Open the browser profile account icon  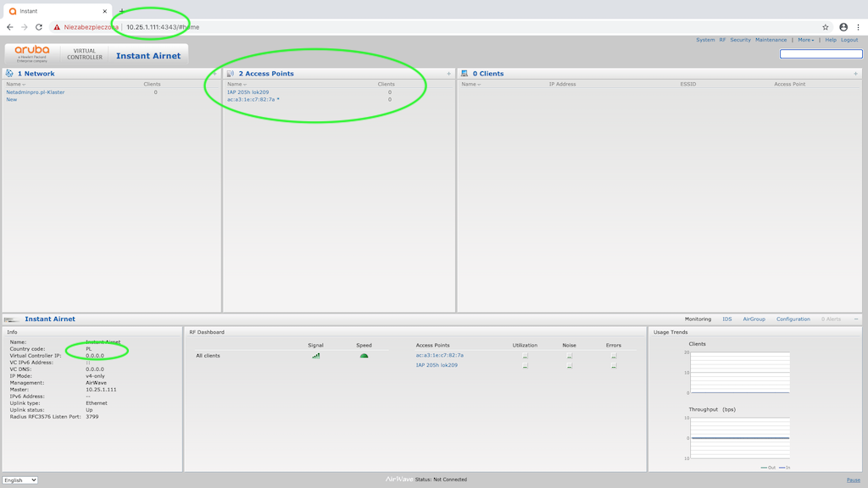click(x=843, y=27)
